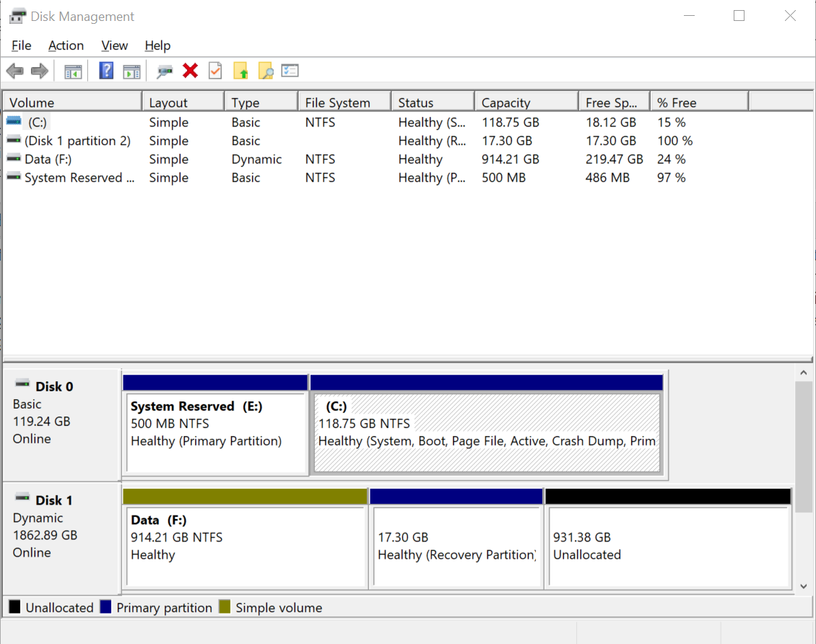Click the folder-with-magnifier toolbar icon
This screenshot has width=816, height=644.
click(x=266, y=70)
